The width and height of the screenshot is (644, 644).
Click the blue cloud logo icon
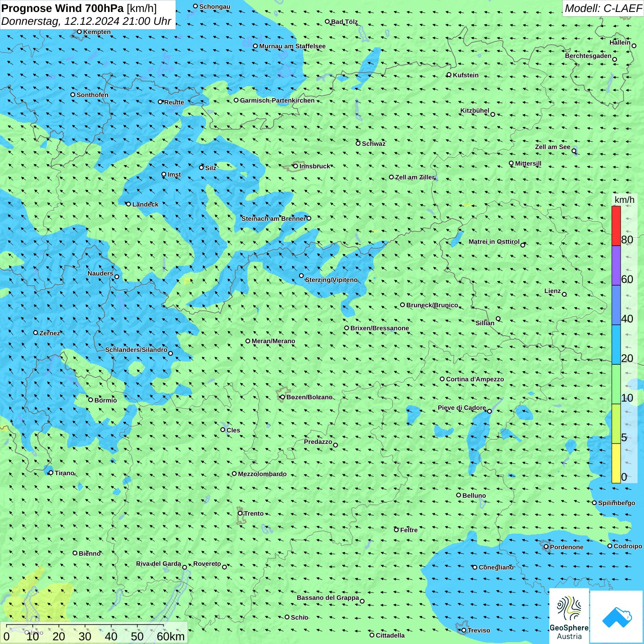(x=617, y=617)
